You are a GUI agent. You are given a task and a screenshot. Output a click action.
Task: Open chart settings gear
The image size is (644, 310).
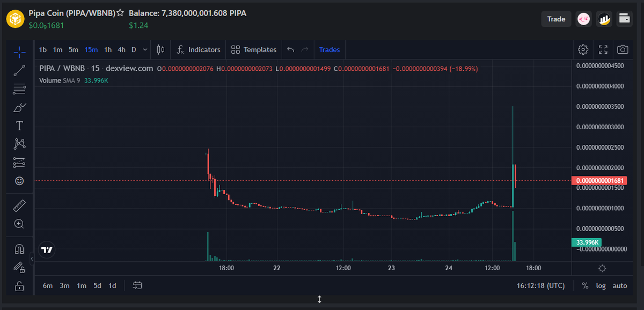[x=583, y=50]
